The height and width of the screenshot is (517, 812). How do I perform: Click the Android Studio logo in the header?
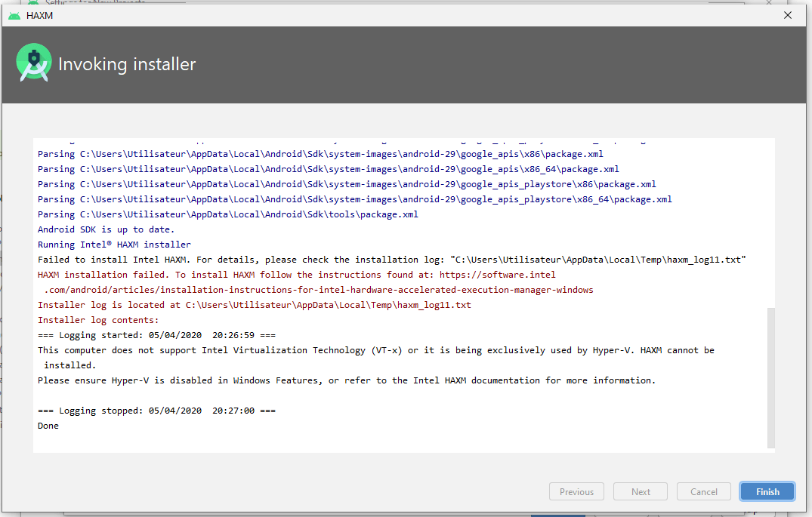click(34, 64)
